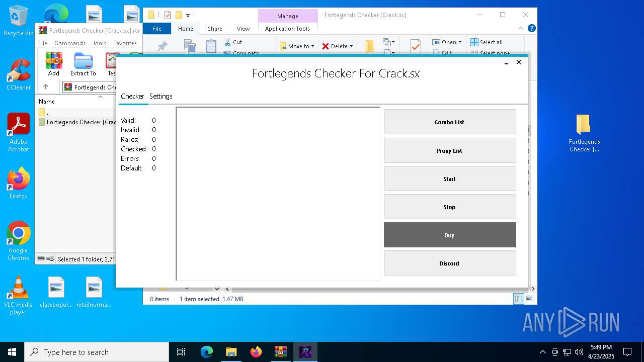This screenshot has height=362, width=644.
Task: Expand the Open dropdown in the ribbon
Action: (447, 42)
